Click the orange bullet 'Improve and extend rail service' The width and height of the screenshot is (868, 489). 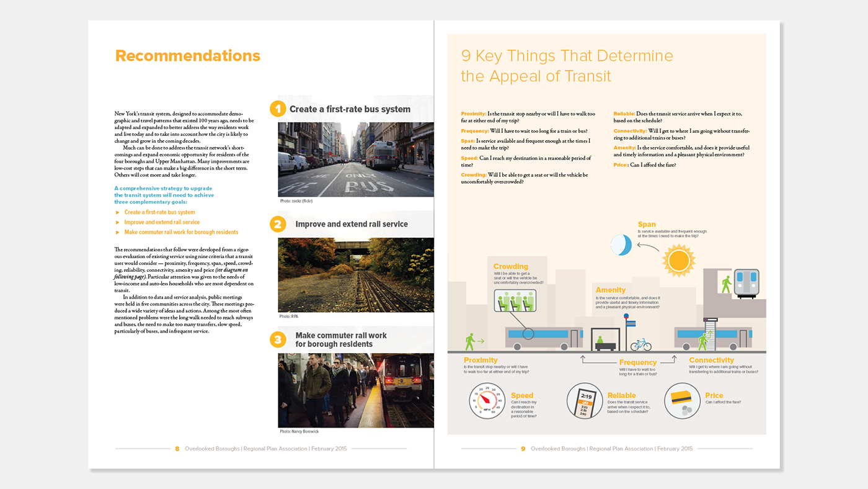point(162,222)
